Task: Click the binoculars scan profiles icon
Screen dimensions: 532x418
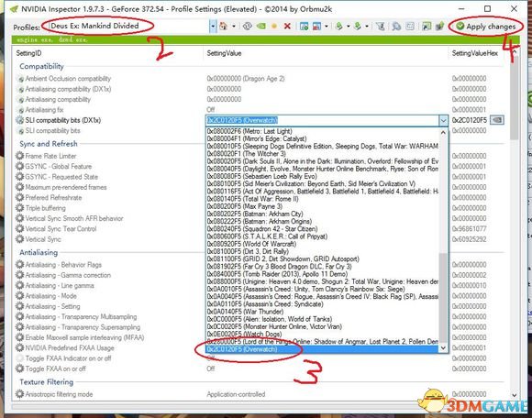Action: coord(396,26)
